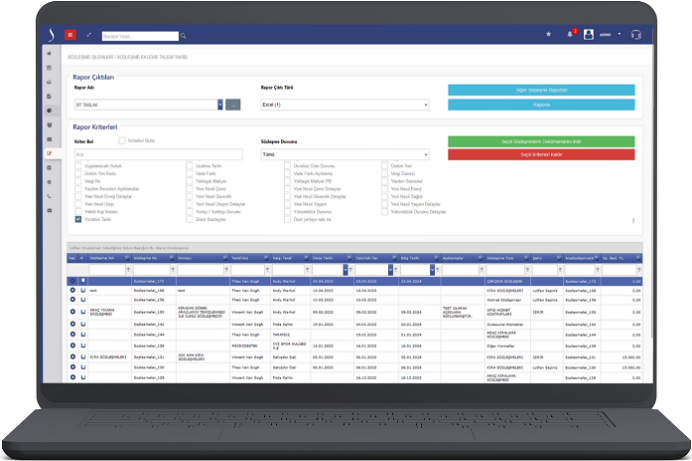Viewport: 692px width, 461px height.
Task: Open the favorites star icon
Action: pyautogui.click(x=548, y=34)
